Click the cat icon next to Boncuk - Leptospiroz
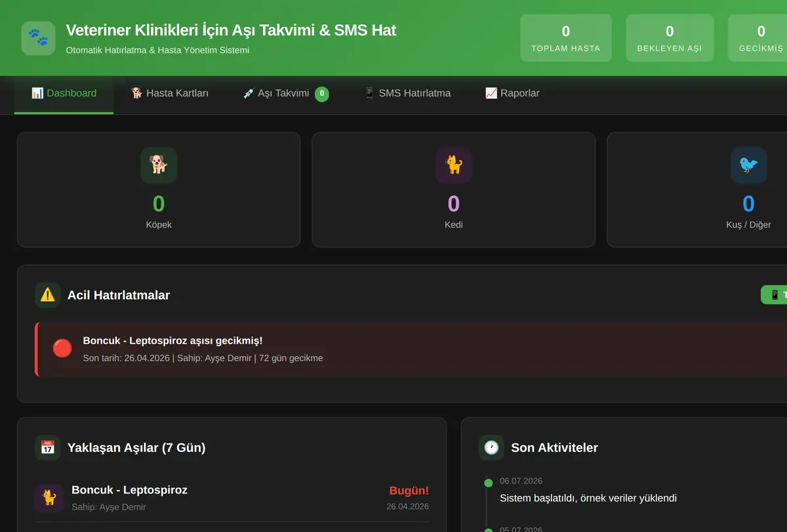The height and width of the screenshot is (532, 787). [49, 498]
